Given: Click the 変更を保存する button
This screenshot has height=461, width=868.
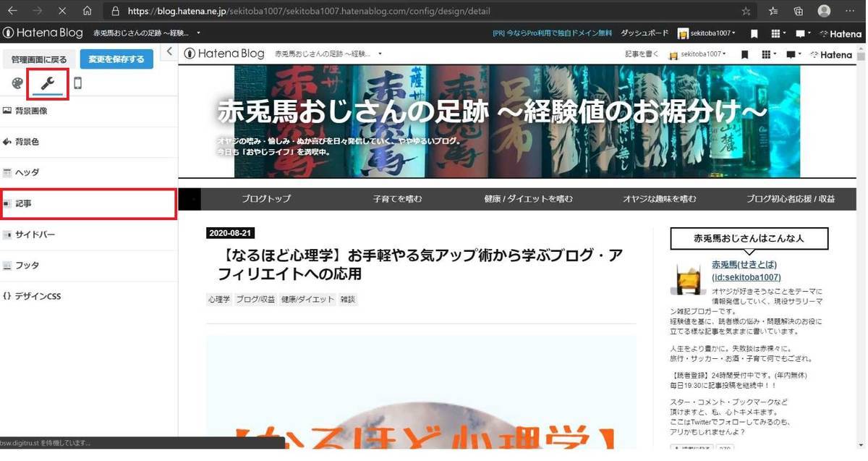Looking at the screenshot, I should (x=116, y=59).
